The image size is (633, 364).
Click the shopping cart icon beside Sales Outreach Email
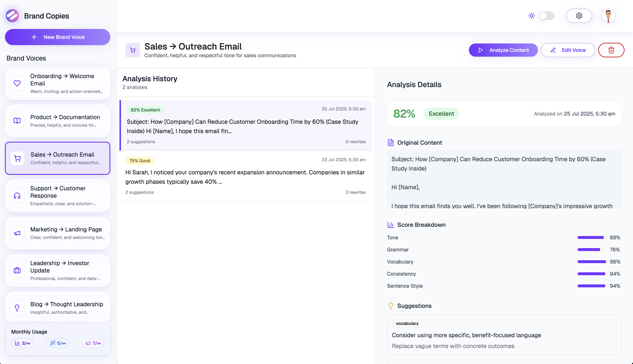point(17,158)
